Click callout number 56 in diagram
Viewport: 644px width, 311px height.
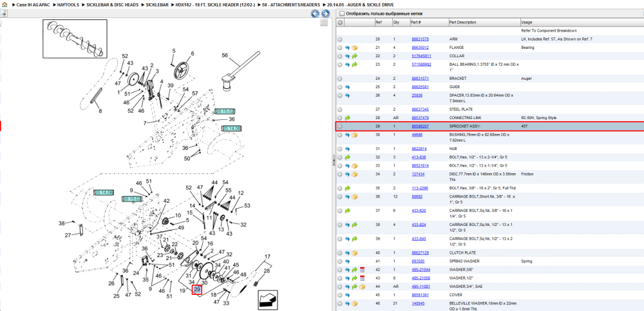(x=225, y=55)
